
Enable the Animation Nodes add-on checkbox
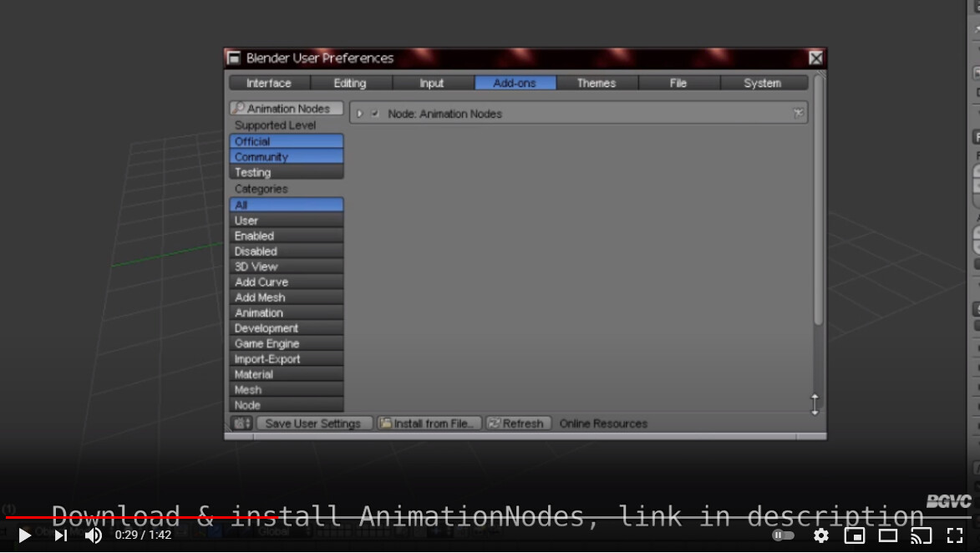[x=375, y=114]
